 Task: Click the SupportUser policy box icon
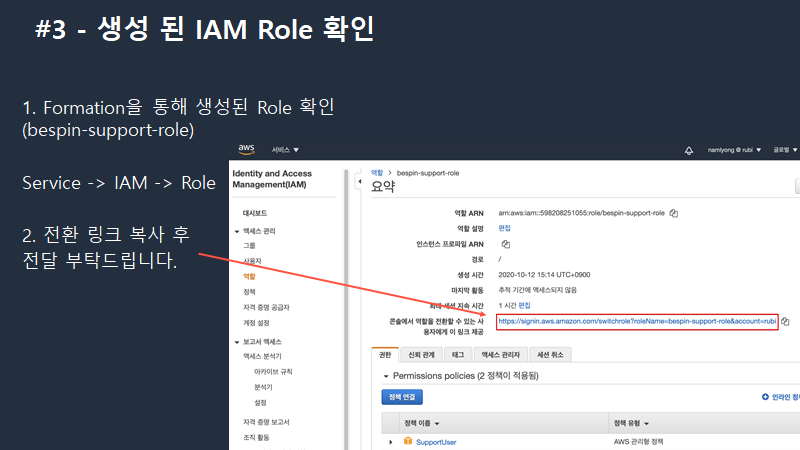coord(408,441)
